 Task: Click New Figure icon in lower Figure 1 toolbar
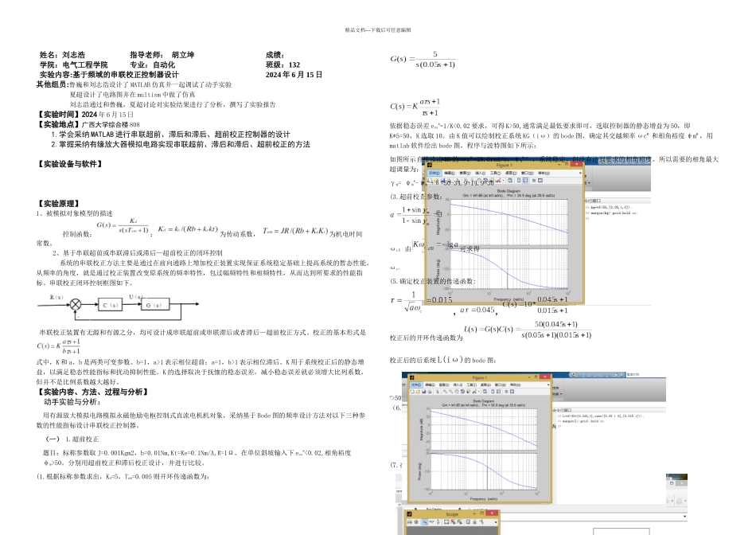click(x=412, y=392)
